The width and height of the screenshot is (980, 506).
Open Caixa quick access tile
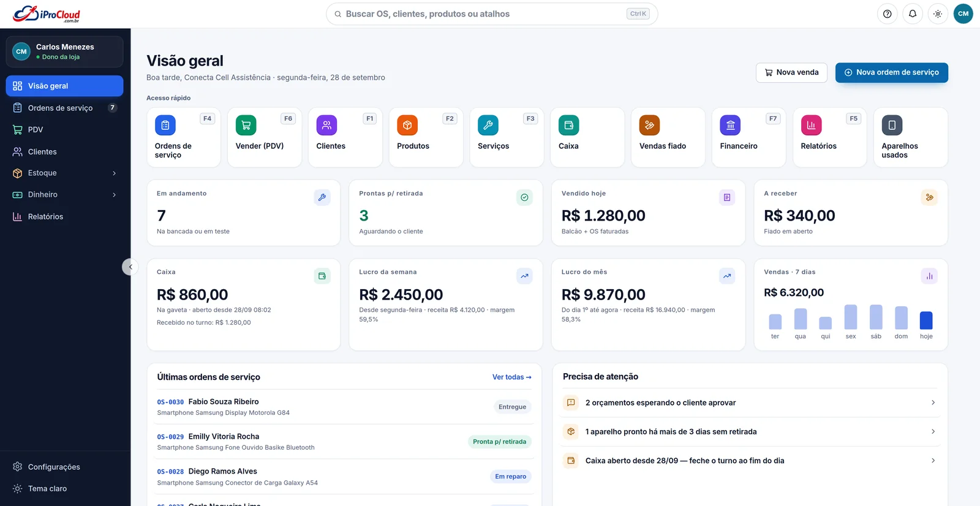[587, 137]
